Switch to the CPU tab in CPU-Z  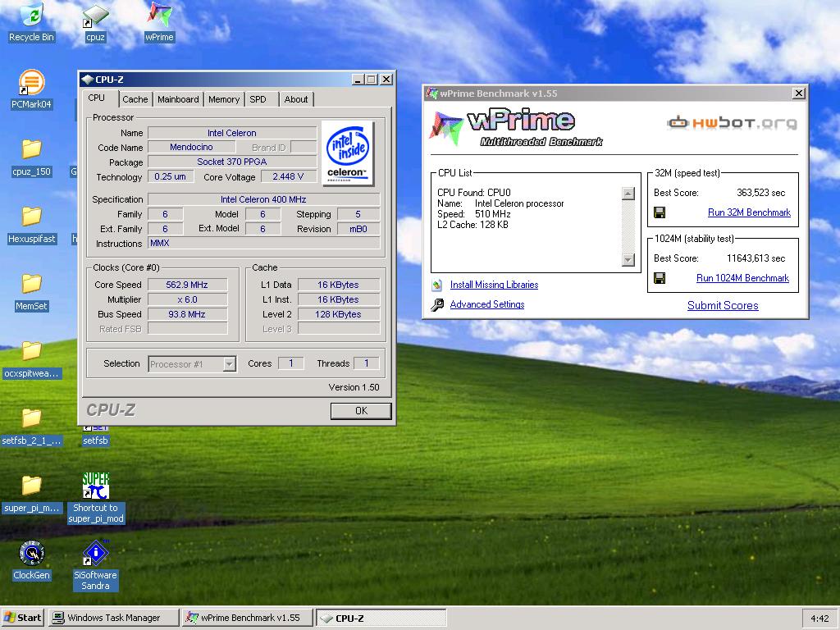[97, 98]
